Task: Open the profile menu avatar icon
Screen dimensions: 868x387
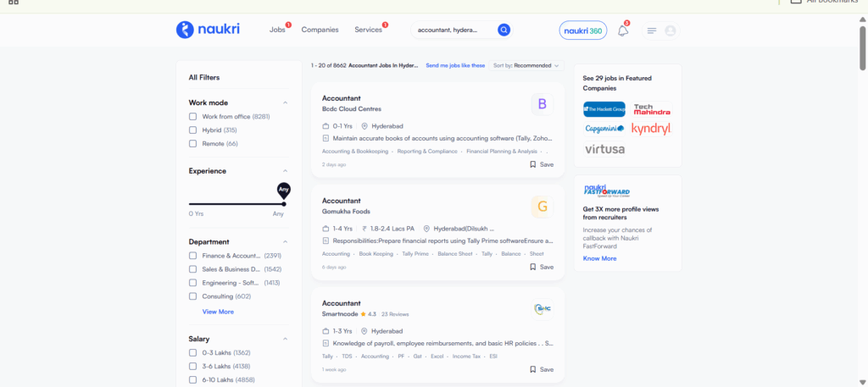Action: (670, 30)
